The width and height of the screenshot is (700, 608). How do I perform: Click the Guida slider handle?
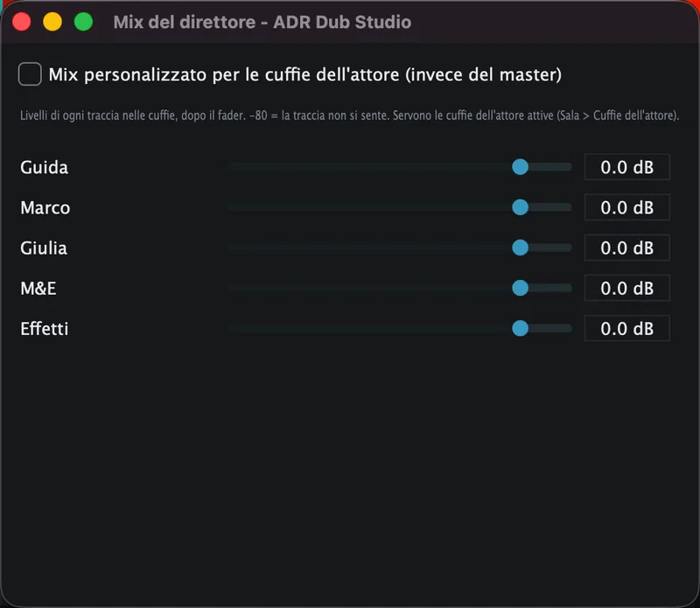click(x=520, y=167)
